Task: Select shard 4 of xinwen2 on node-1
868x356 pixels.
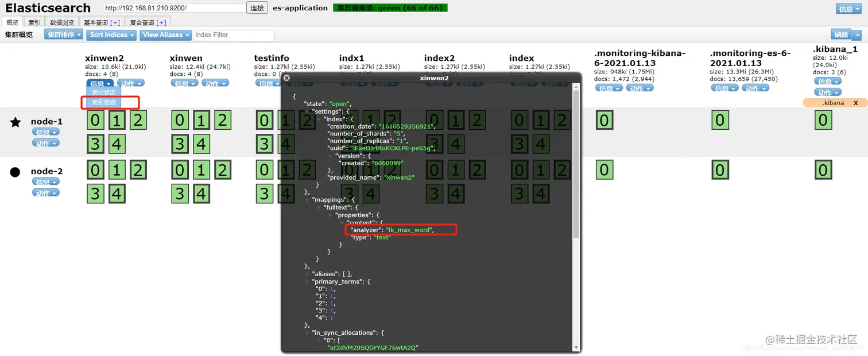Action: coord(117,144)
